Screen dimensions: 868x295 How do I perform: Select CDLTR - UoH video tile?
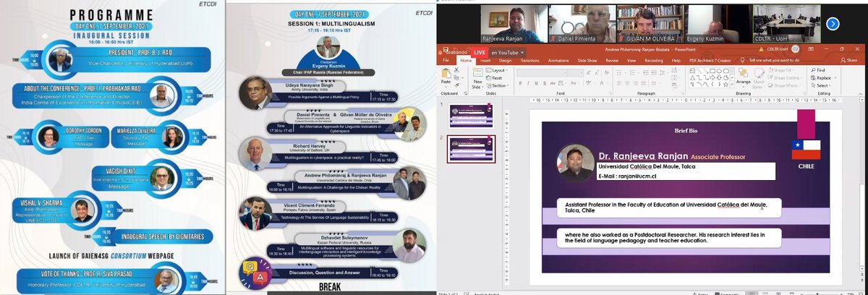pyautogui.click(x=788, y=24)
